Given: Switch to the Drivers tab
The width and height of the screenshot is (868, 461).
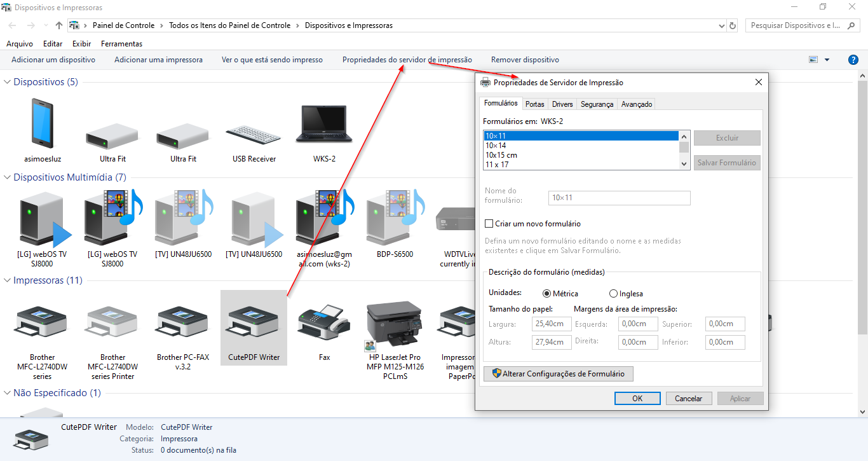Looking at the screenshot, I should 562,104.
